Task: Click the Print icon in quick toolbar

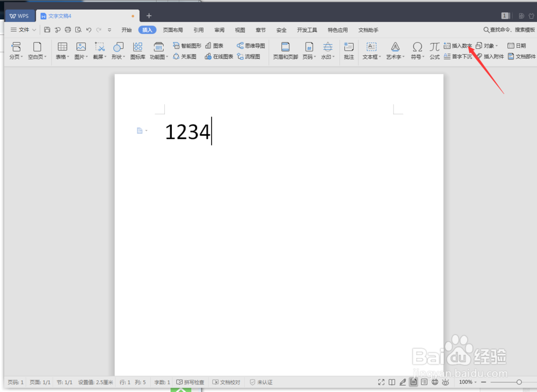Action: tap(68, 30)
